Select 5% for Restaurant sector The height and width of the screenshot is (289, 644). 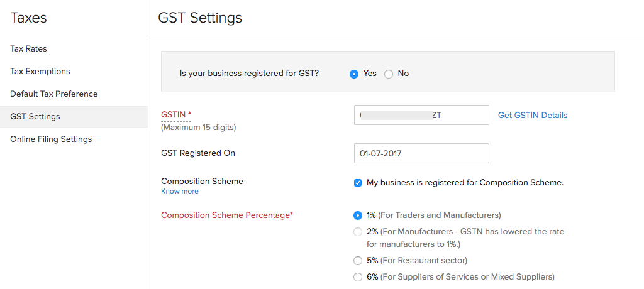tap(358, 261)
